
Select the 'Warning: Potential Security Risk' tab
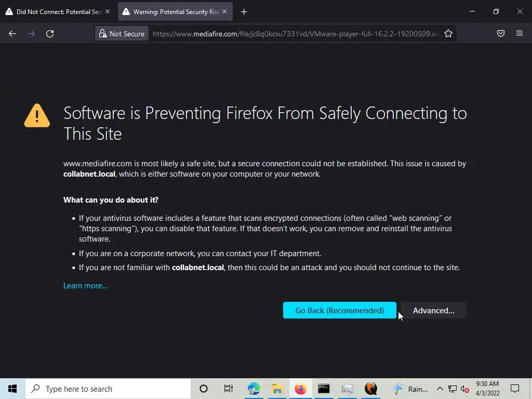pos(175,11)
